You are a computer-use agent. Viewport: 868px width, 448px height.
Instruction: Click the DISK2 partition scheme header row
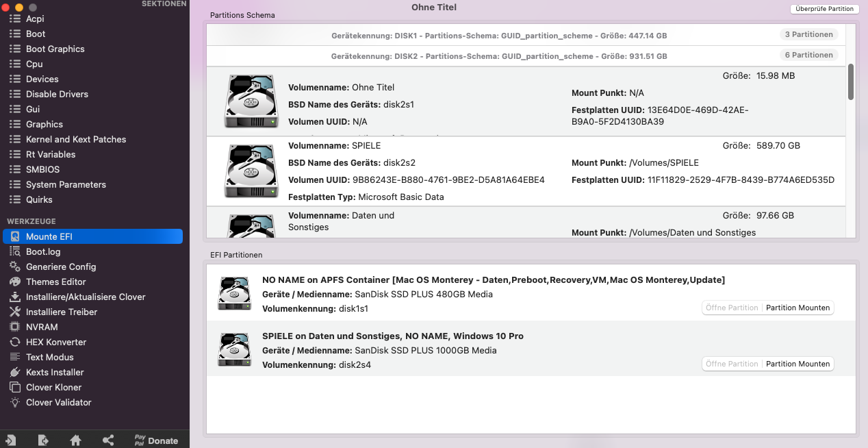pyautogui.click(x=526, y=55)
